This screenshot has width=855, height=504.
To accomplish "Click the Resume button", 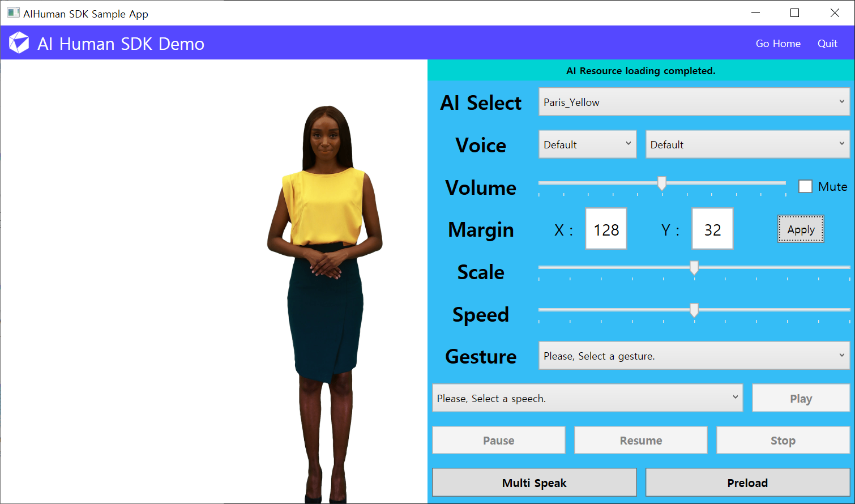I will click(641, 440).
